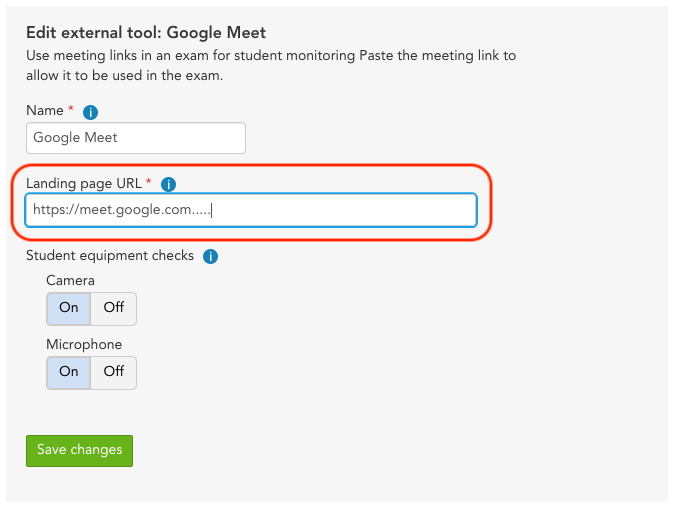Open the Landing page URL info icon
Viewport: 675px width, 509px height.
click(x=168, y=184)
